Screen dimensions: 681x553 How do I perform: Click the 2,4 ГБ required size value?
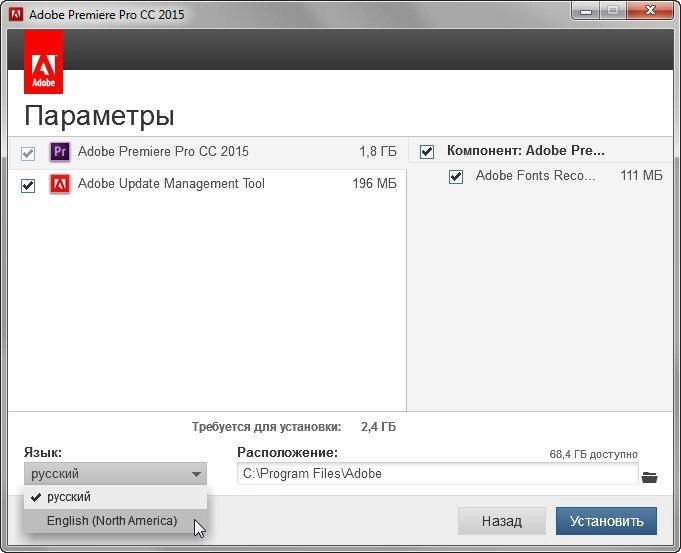point(378,427)
